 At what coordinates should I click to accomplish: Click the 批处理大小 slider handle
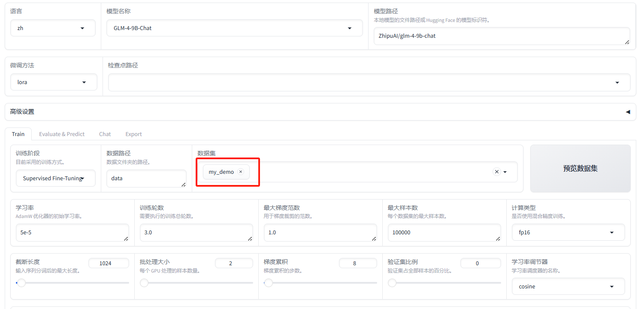(x=144, y=283)
